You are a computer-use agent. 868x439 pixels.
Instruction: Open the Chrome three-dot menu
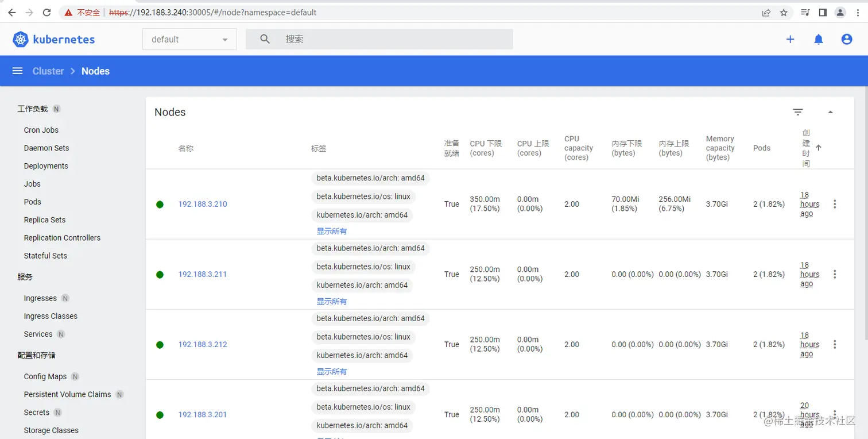click(x=859, y=13)
